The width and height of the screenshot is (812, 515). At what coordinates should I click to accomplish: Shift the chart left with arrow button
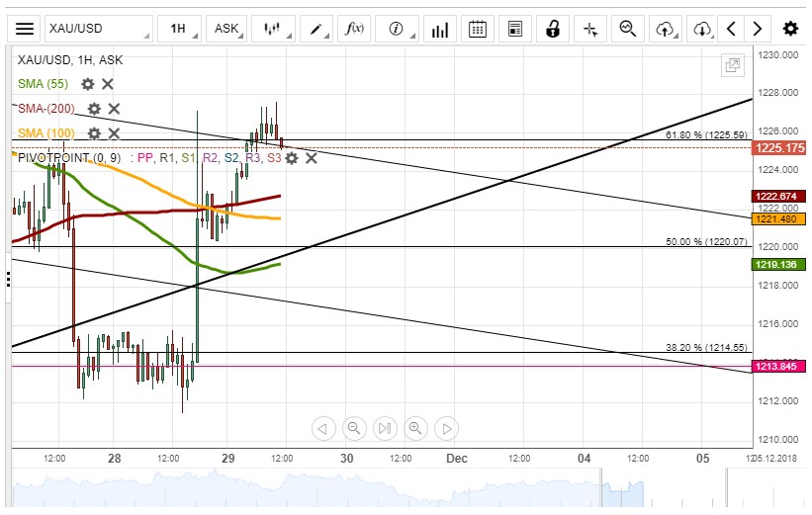tap(323, 429)
